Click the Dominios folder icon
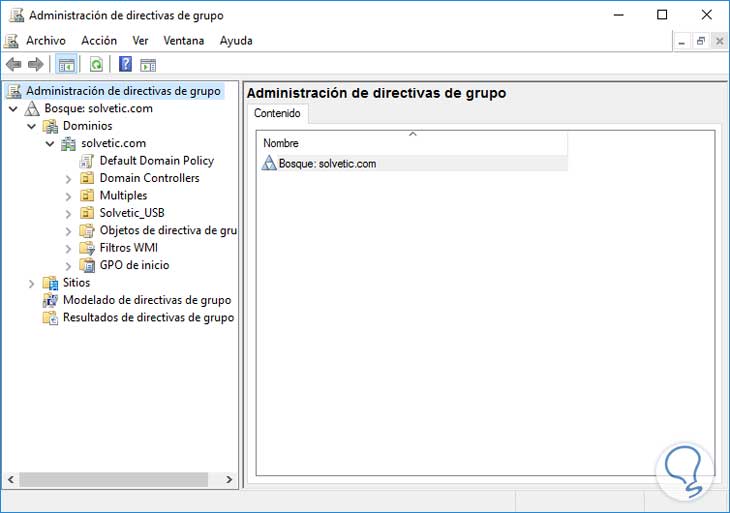Viewport: 730px width, 513px height. pyautogui.click(x=50, y=126)
